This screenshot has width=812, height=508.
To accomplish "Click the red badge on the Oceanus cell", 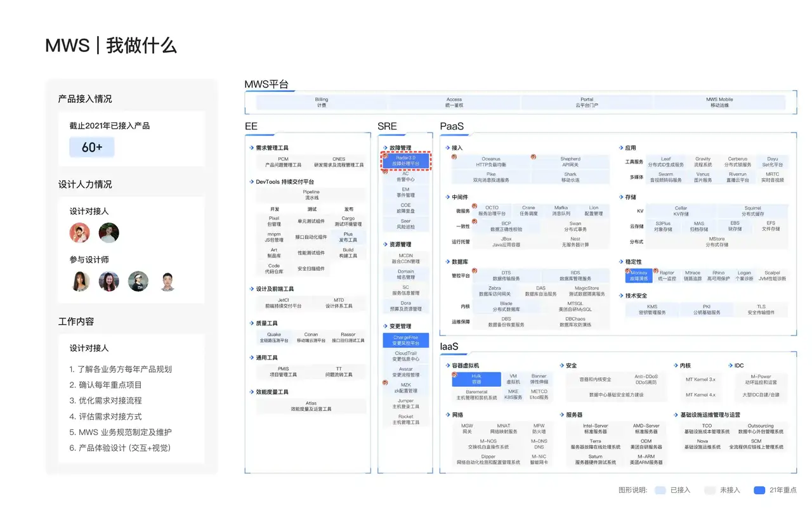I will coord(454,156).
